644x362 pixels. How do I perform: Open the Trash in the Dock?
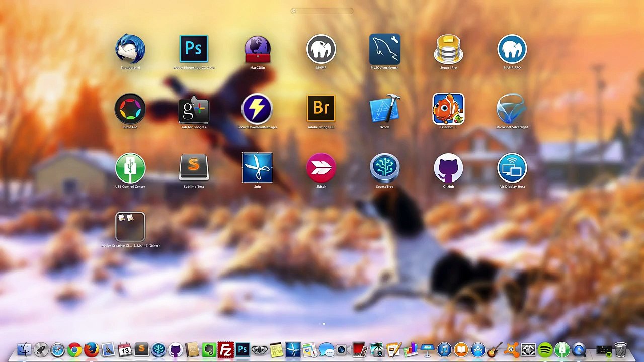[x=621, y=350]
